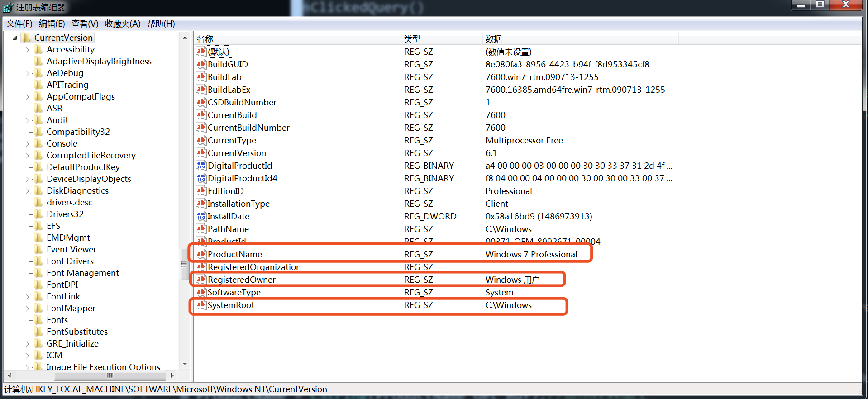Click the Console folder icon
This screenshot has width=868, height=399.
pyautogui.click(x=39, y=143)
